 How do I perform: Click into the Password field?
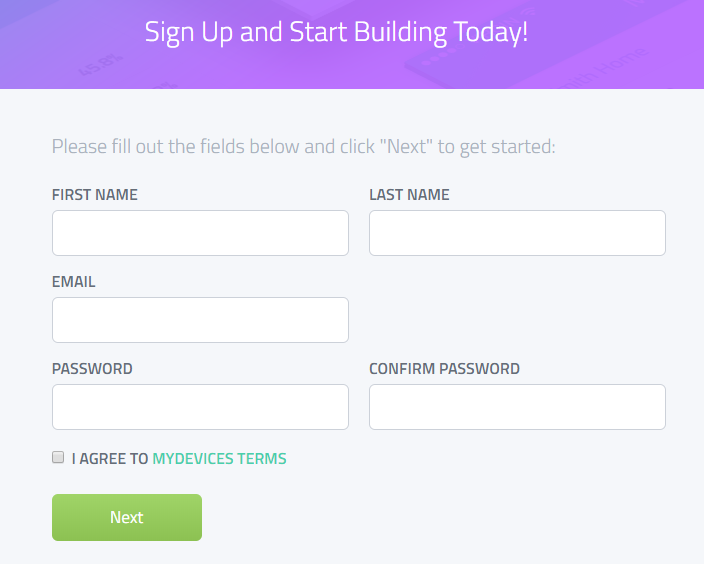[200, 407]
